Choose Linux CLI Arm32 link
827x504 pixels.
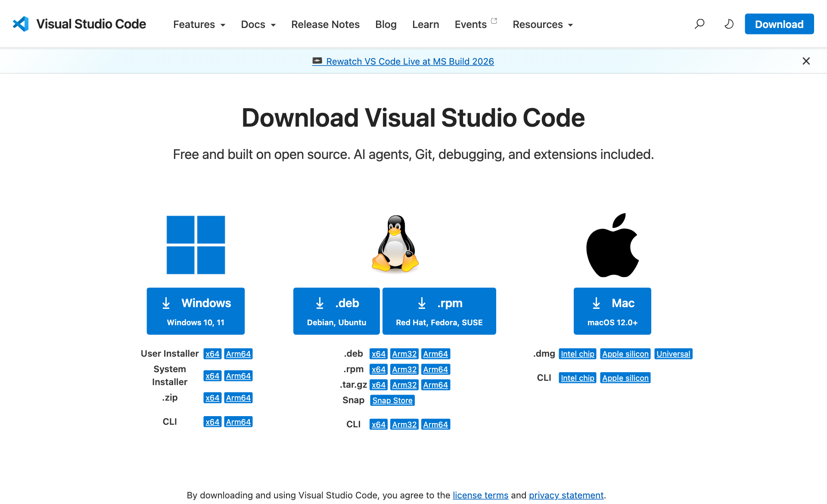tap(404, 424)
